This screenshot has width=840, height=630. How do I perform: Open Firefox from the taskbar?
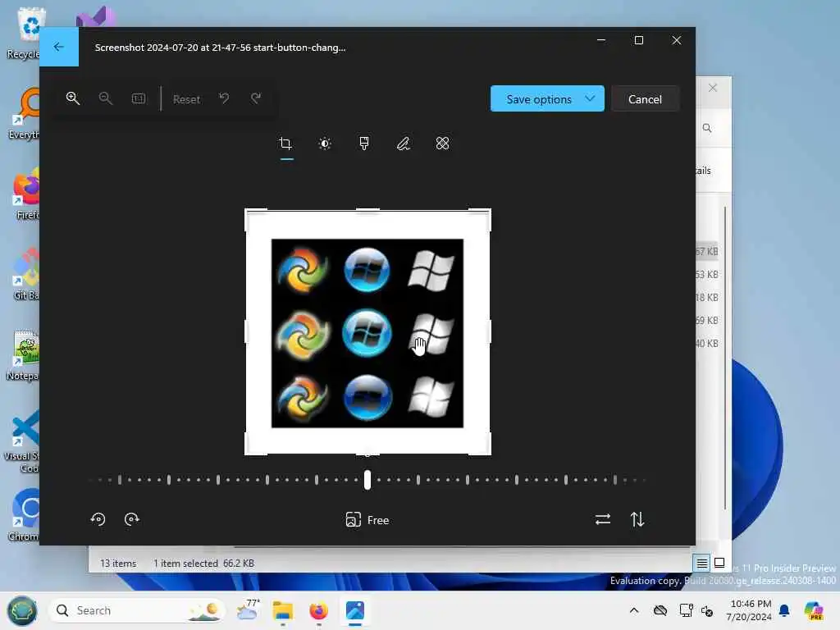pos(319,610)
